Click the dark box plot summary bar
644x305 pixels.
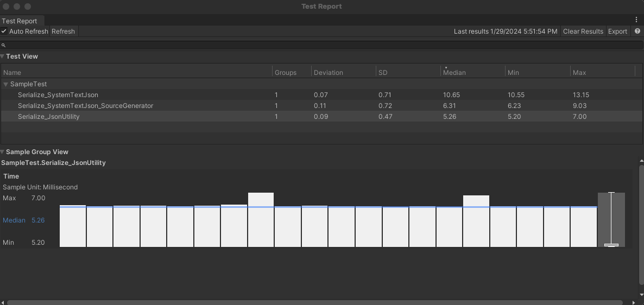pos(611,220)
